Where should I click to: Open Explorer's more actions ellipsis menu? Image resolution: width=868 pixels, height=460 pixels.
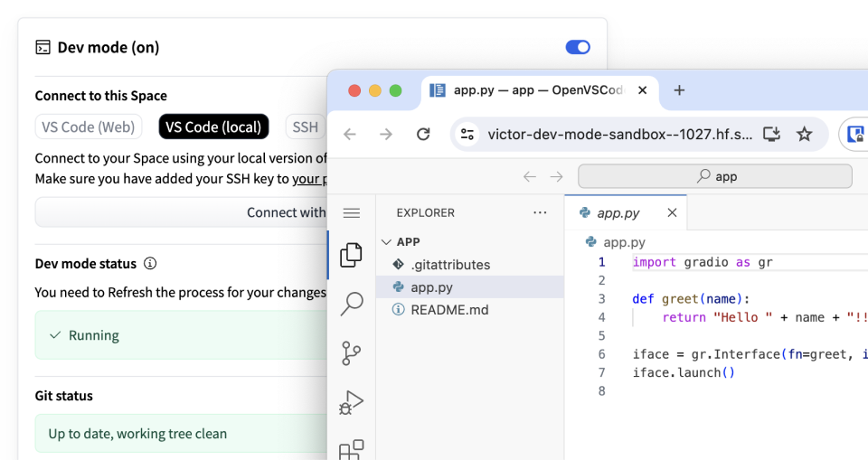pyautogui.click(x=540, y=213)
